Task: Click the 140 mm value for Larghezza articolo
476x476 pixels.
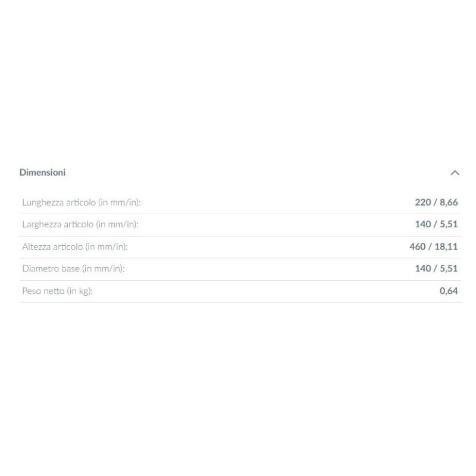Action: click(x=422, y=224)
